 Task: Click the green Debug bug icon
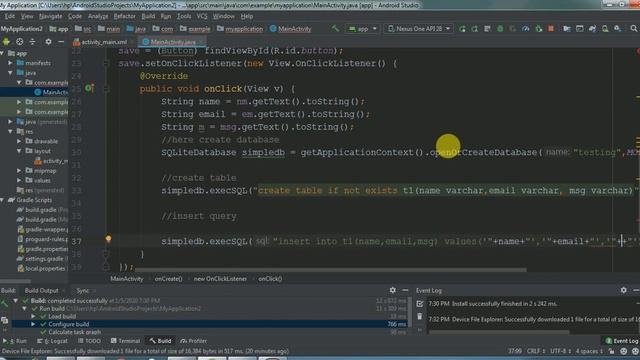tap(500, 29)
